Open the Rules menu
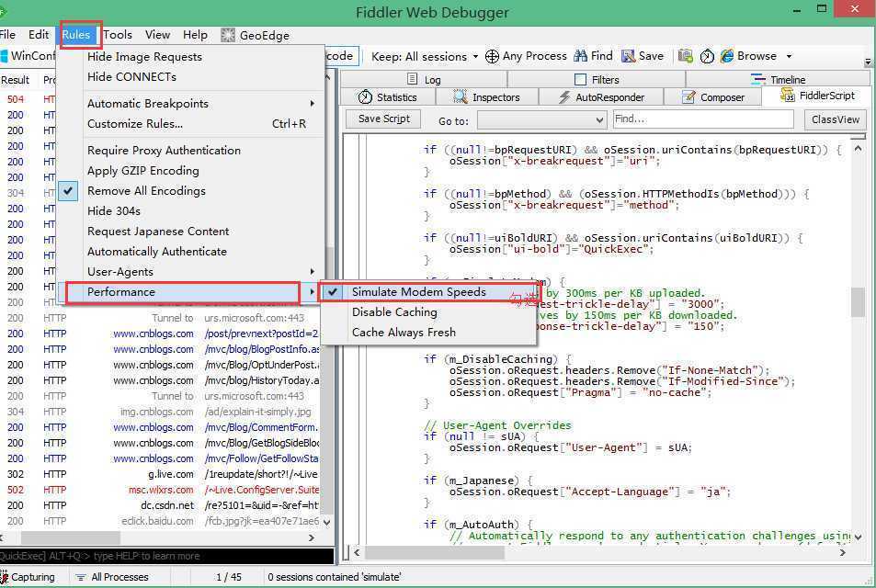 coord(76,35)
